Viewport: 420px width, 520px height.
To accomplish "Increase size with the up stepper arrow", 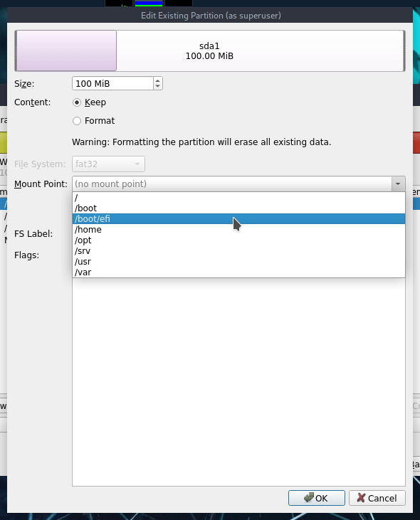I will click(x=158, y=80).
